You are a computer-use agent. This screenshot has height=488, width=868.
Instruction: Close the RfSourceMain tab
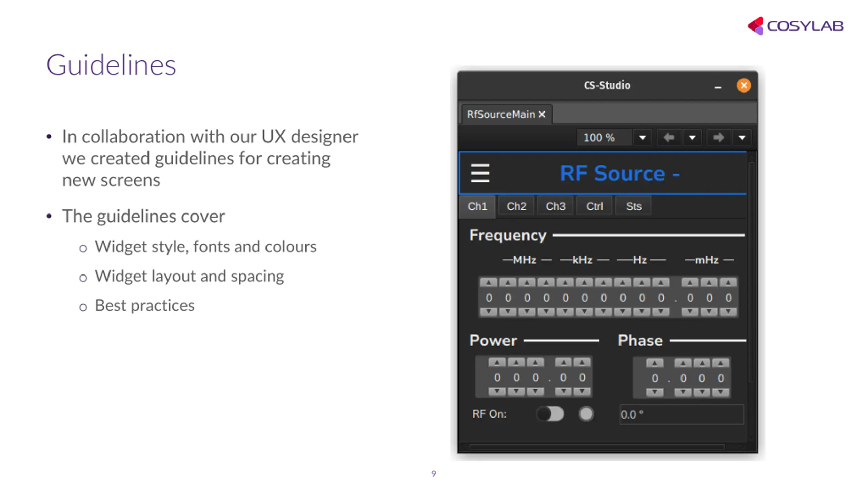(x=542, y=114)
